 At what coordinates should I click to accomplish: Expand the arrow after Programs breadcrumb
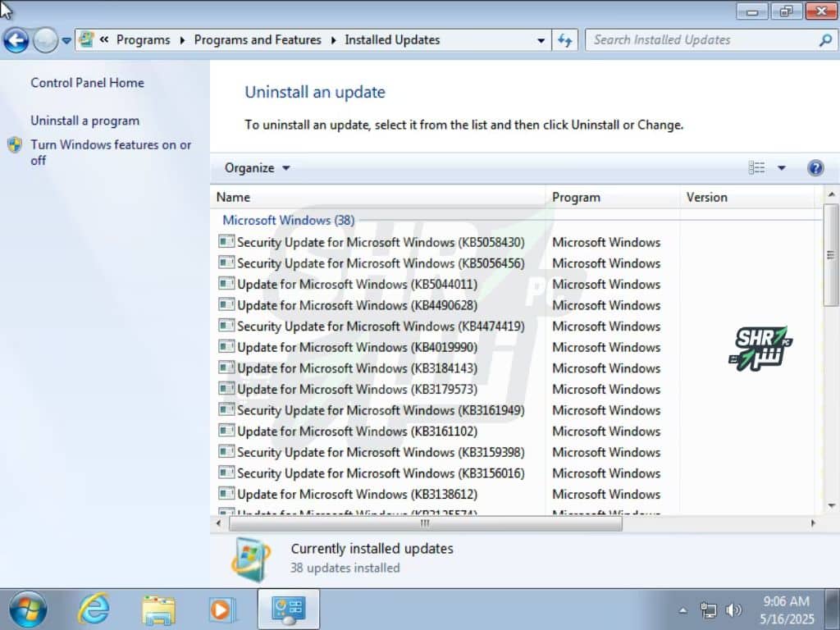183,40
